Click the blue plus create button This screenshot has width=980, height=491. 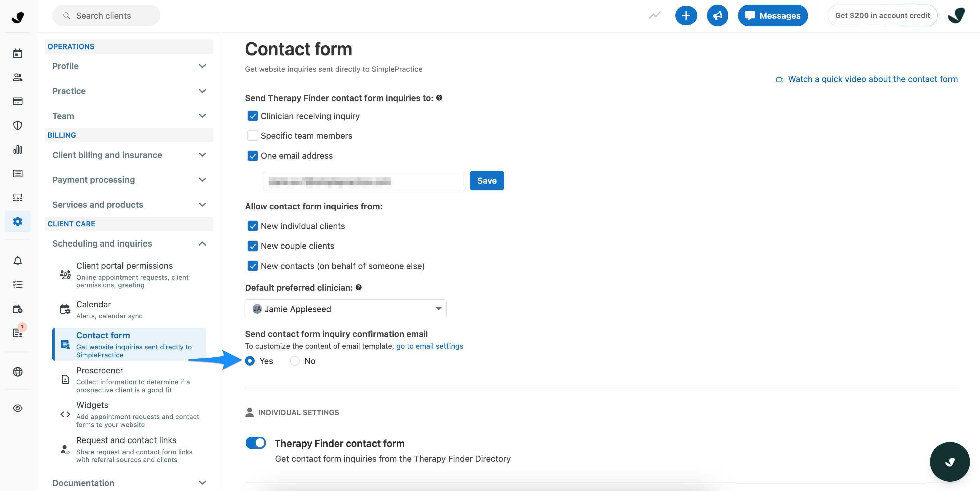[x=686, y=16]
